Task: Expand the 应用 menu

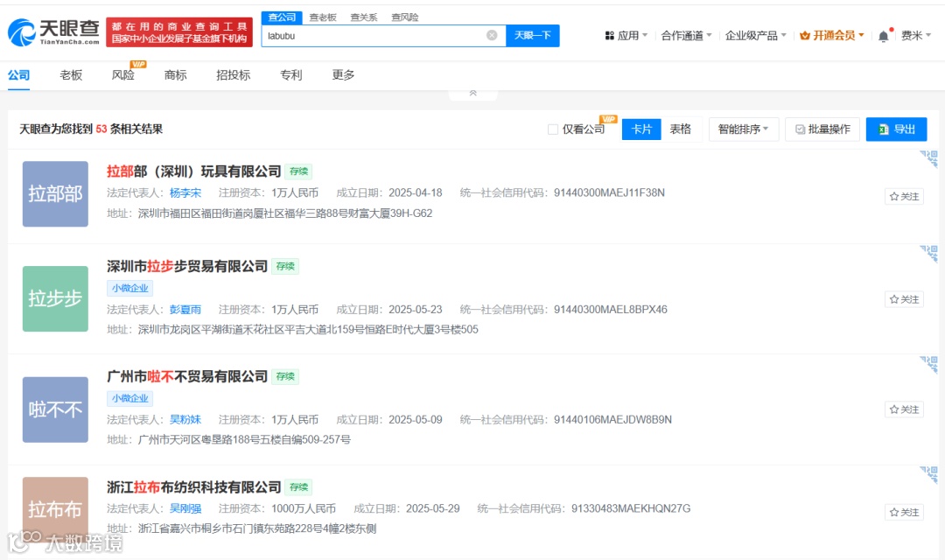Action: [x=626, y=36]
